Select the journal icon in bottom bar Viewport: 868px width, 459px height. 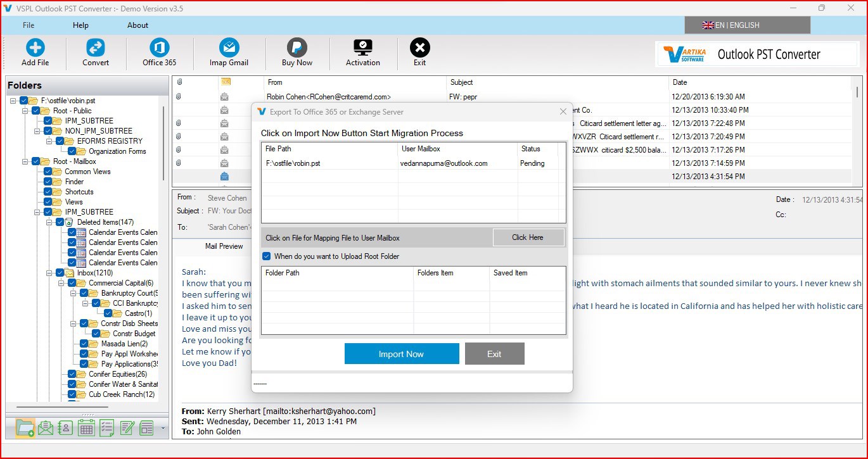pyautogui.click(x=147, y=428)
